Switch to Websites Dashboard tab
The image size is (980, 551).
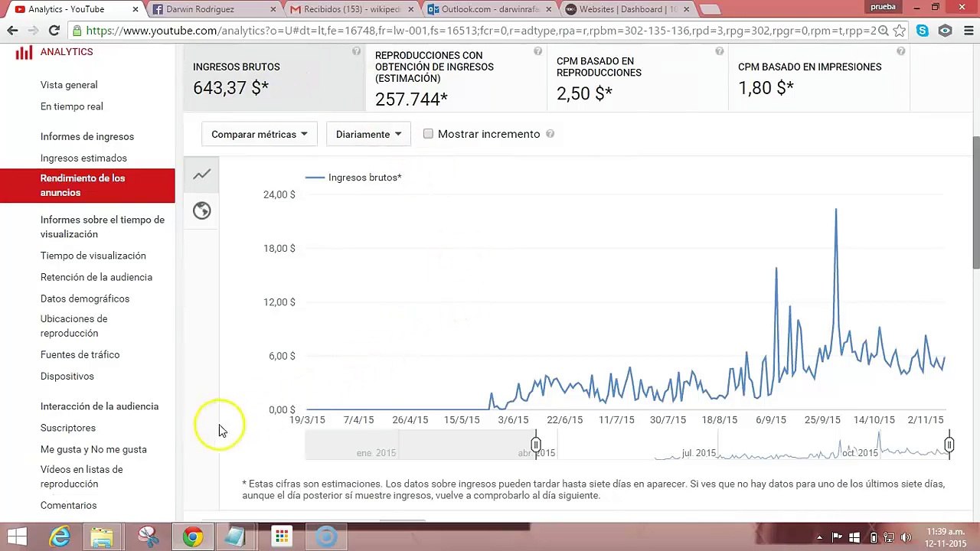pyautogui.click(x=626, y=9)
